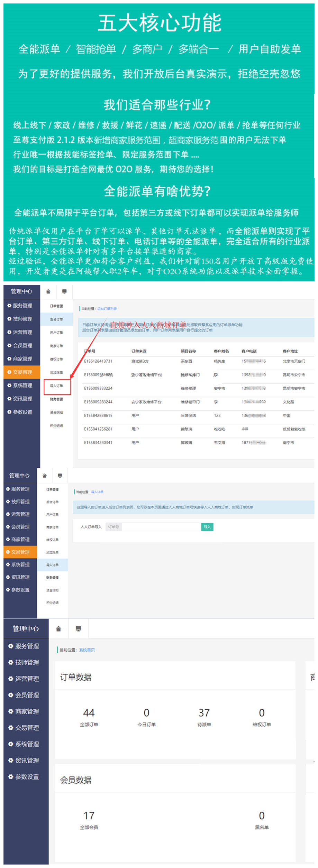
Task: Click the monitor icon on the 系统首页 dashboard
Action: [x=78, y=628]
